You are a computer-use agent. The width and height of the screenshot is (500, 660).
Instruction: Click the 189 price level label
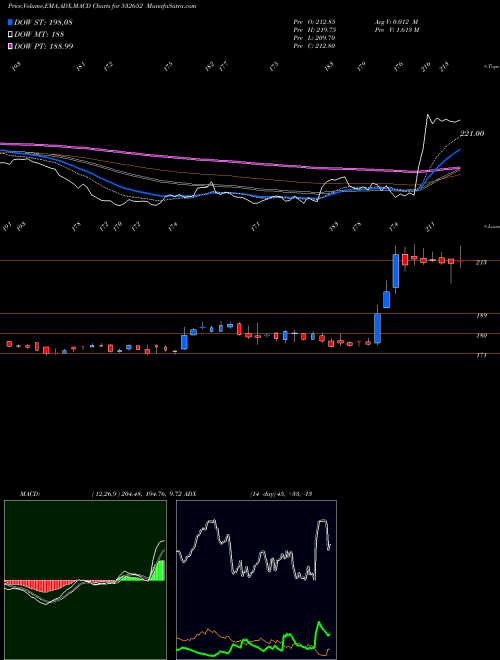pyautogui.click(x=481, y=315)
